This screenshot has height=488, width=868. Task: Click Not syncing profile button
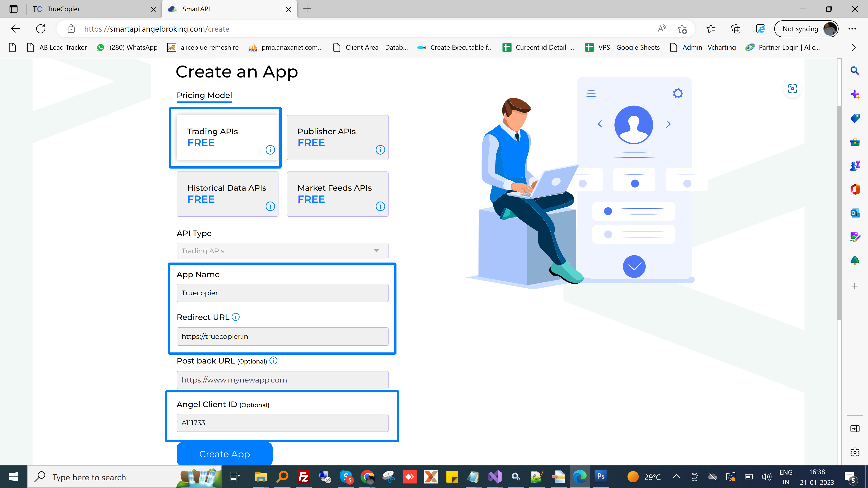coord(806,29)
